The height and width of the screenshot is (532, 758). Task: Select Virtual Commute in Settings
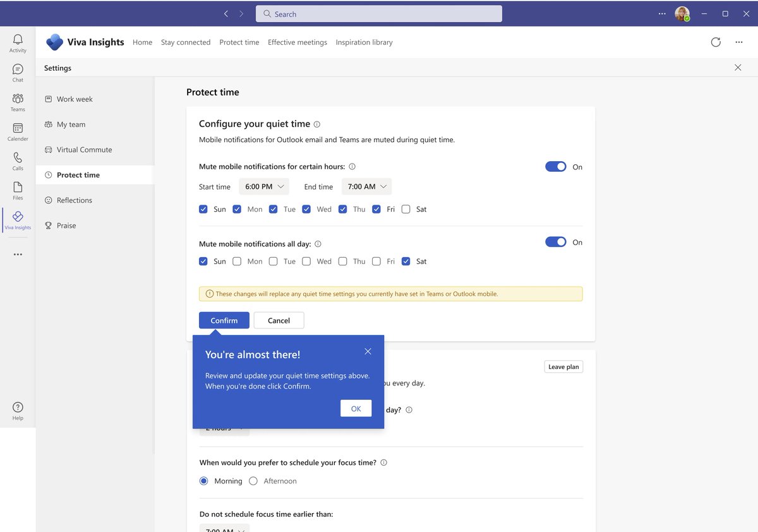(95, 150)
